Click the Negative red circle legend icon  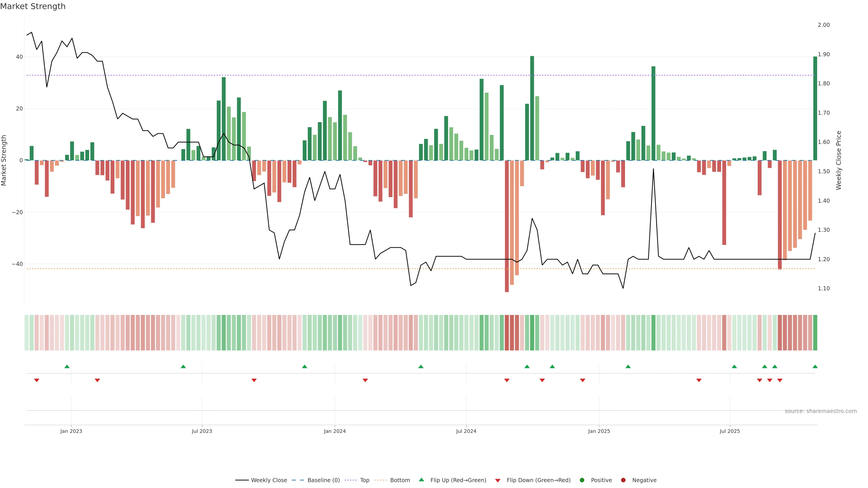click(623, 480)
